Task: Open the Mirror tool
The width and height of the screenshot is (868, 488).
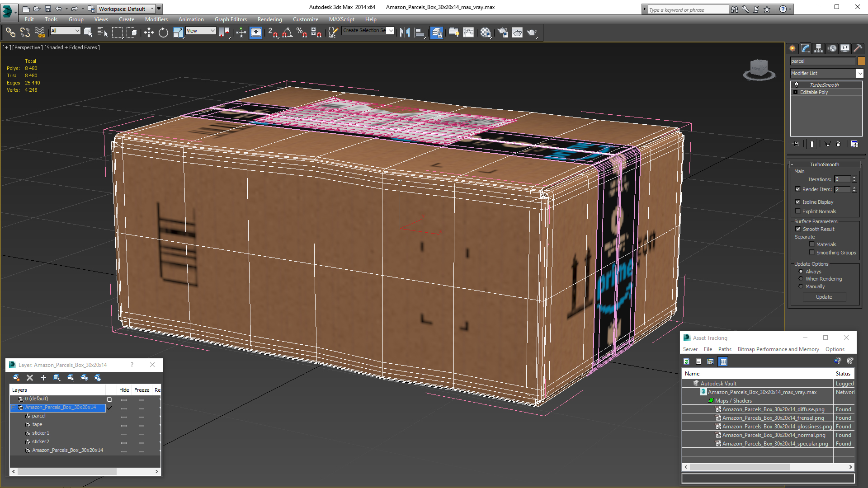Action: click(x=405, y=32)
